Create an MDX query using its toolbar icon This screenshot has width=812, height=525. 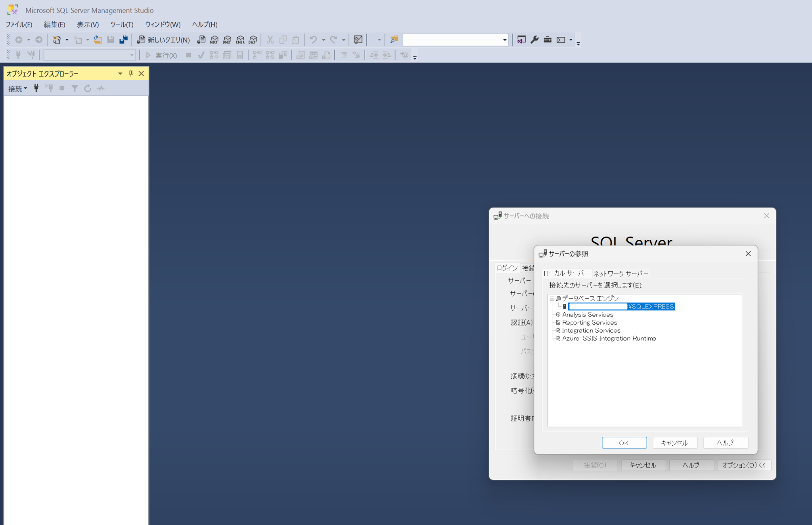point(214,40)
